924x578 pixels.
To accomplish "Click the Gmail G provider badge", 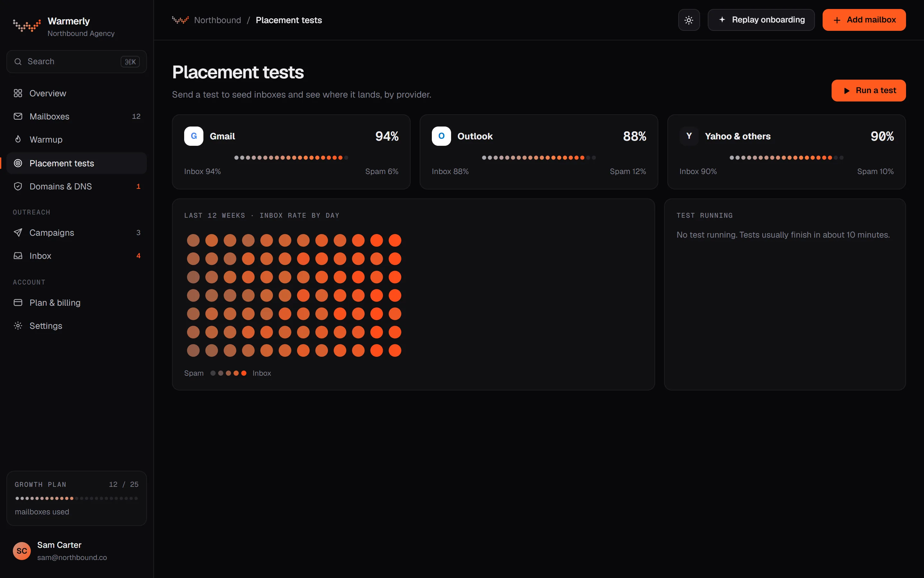I will [x=193, y=136].
